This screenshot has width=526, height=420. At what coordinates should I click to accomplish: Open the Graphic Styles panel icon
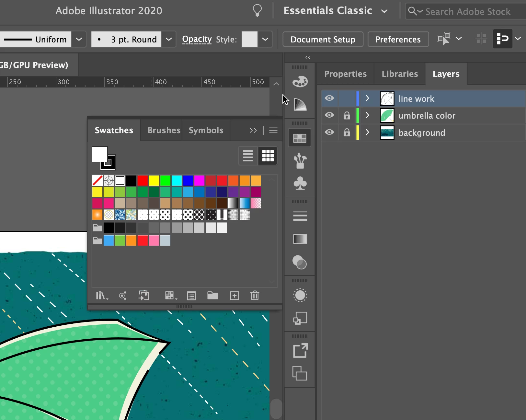pyautogui.click(x=300, y=318)
